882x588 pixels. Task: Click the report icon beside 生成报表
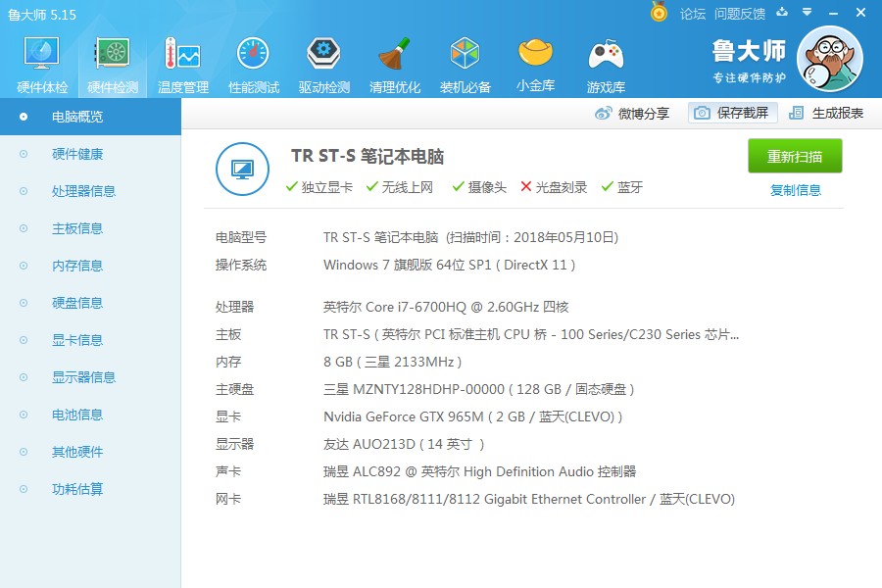pos(796,113)
